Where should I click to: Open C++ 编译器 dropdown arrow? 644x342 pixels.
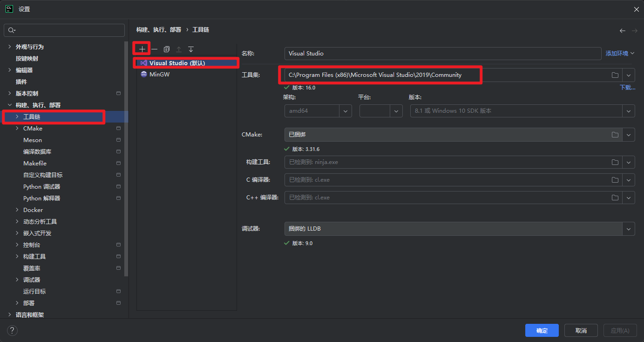coord(629,198)
